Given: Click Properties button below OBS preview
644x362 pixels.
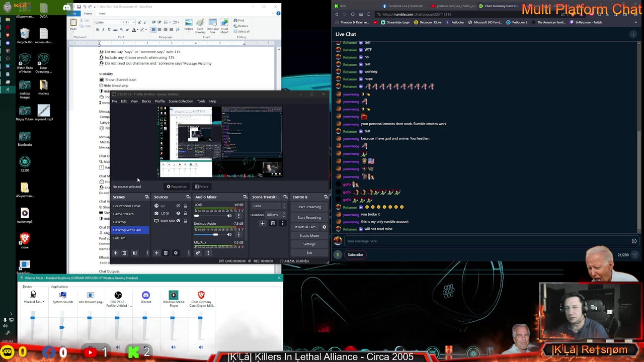Looking at the screenshot, I should 177,187.
